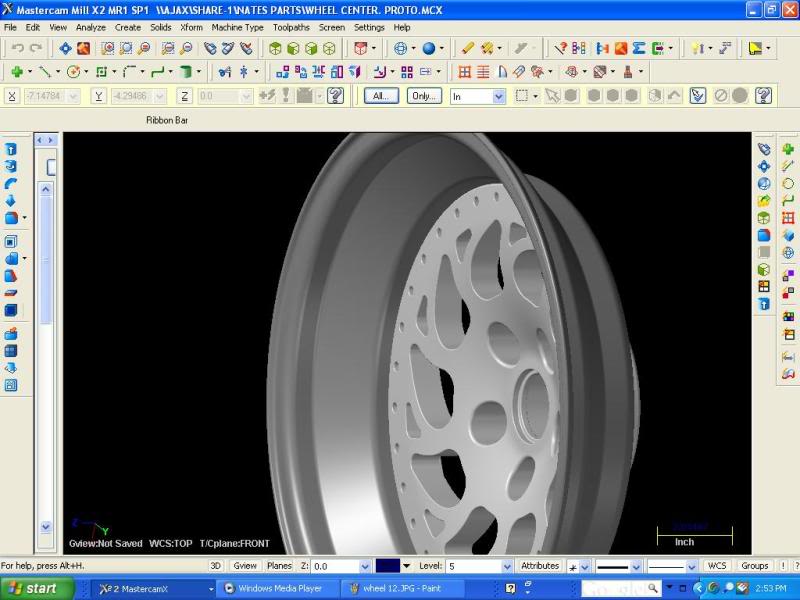Click the Create Line tool icon
The height and width of the screenshot is (600, 800).
44,72
